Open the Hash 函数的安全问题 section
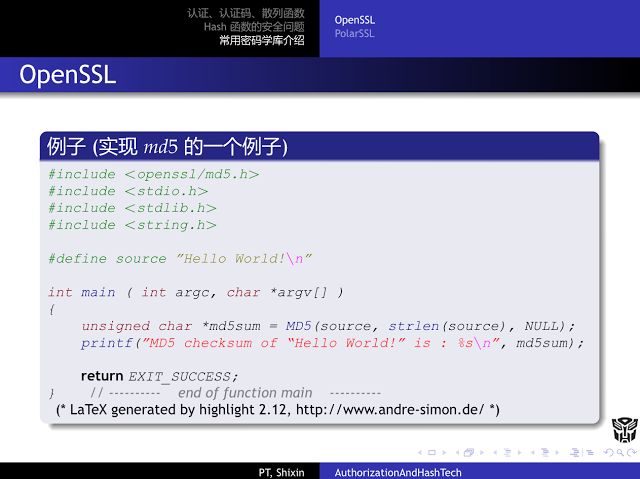The image size is (640, 479). tap(254, 27)
